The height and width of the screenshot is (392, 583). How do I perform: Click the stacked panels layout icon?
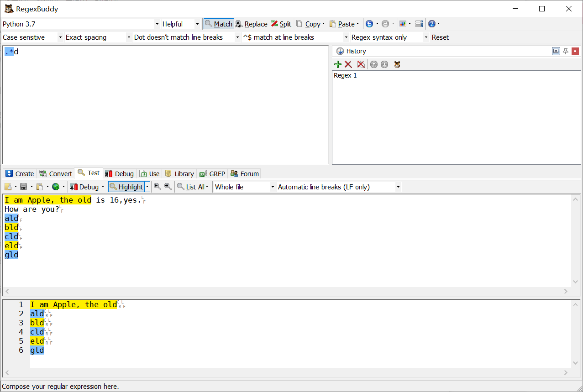tap(419, 24)
